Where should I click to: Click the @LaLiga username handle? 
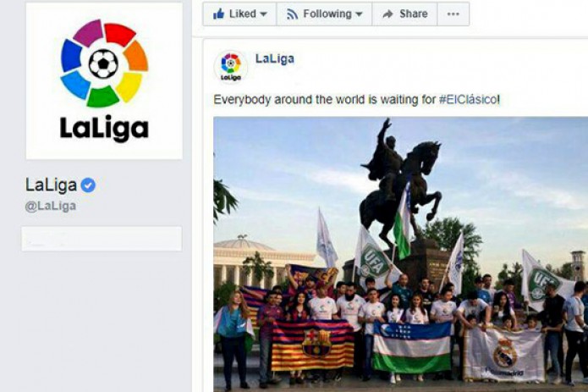click(51, 206)
